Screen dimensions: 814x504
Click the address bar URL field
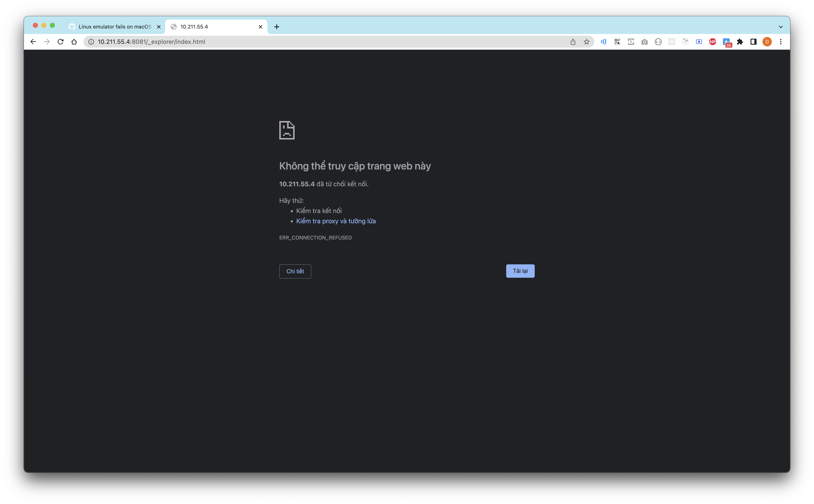coord(300,42)
